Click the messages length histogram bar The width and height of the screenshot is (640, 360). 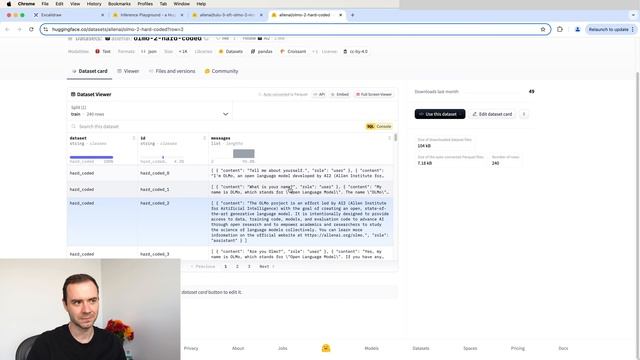[244, 153]
